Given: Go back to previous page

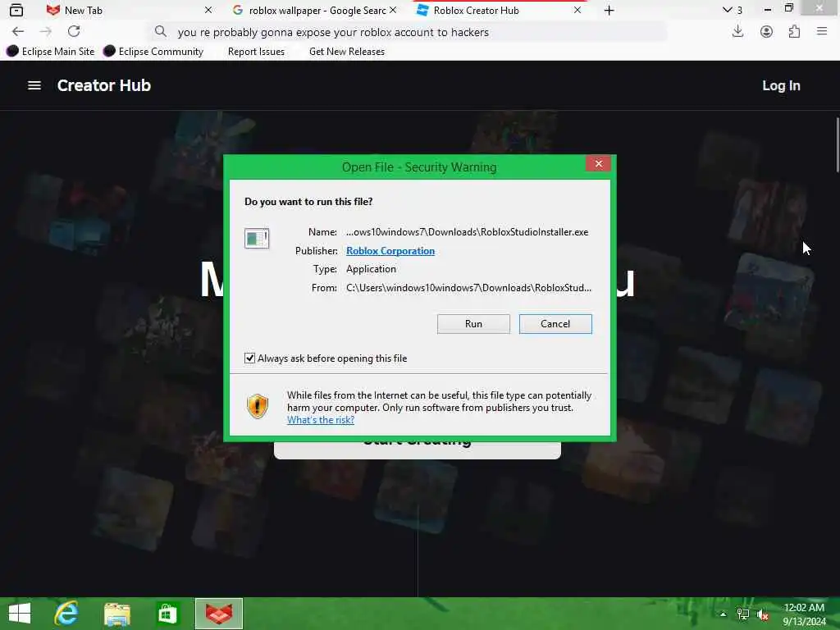Looking at the screenshot, I should pyautogui.click(x=18, y=32).
